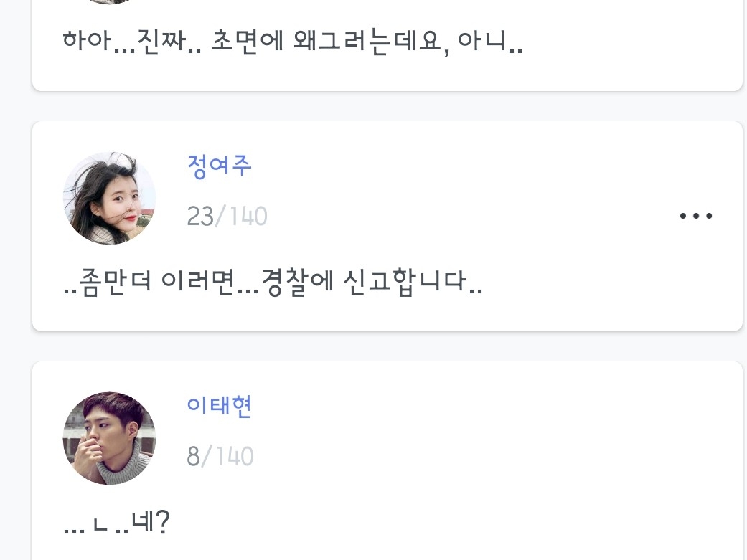This screenshot has width=747, height=560.
Task: Tap the reply text "...ㄴ..네?"
Action: (x=116, y=524)
